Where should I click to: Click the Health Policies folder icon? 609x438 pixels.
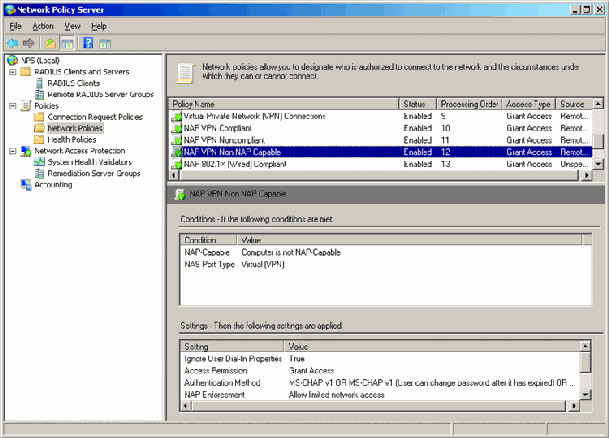point(39,139)
